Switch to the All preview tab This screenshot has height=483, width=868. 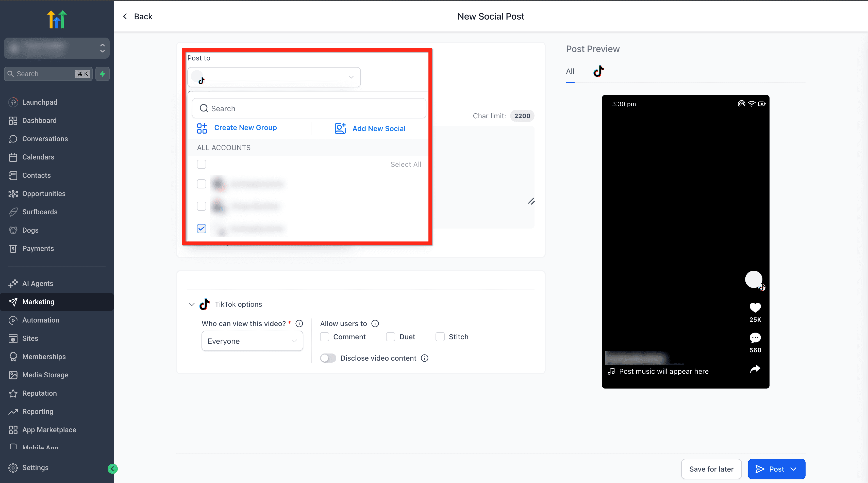pyautogui.click(x=570, y=71)
